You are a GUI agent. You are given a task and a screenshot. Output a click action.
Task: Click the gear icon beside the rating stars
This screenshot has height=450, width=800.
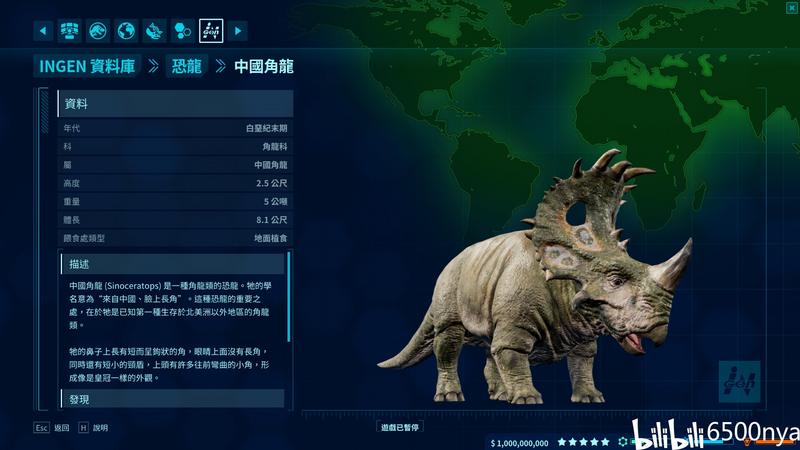622,442
